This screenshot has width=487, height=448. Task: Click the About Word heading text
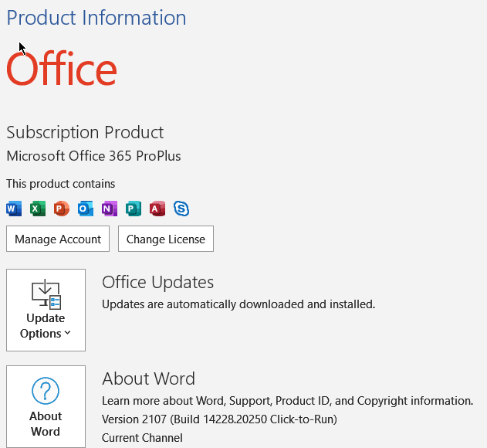tap(148, 378)
